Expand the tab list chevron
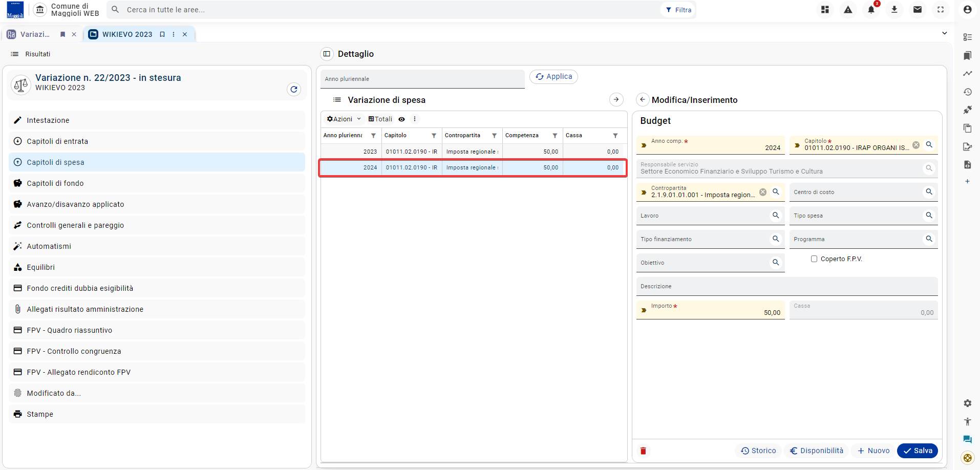This screenshot has width=980, height=470. tap(945, 33)
